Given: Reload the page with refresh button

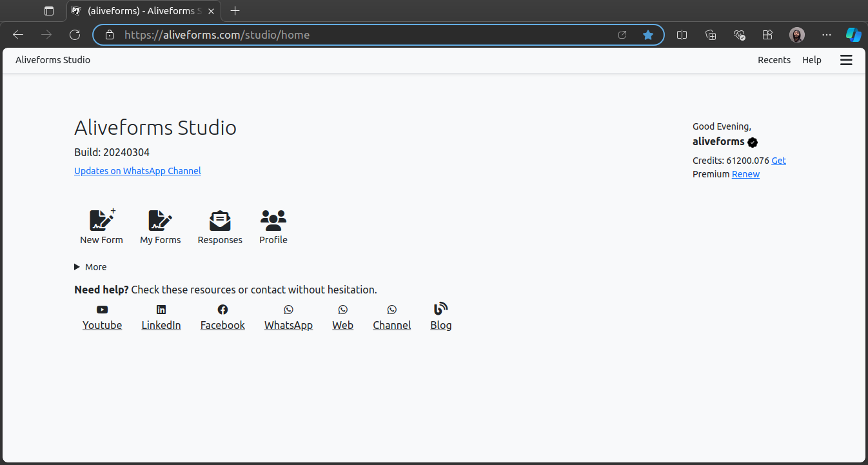Looking at the screenshot, I should pyautogui.click(x=75, y=35).
